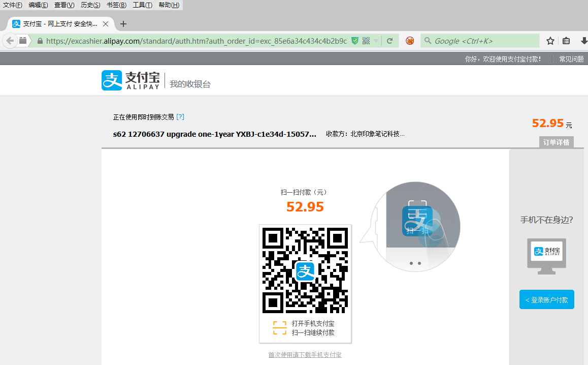Click the green shield icon in address bar
The width and height of the screenshot is (588, 365).
(x=355, y=41)
